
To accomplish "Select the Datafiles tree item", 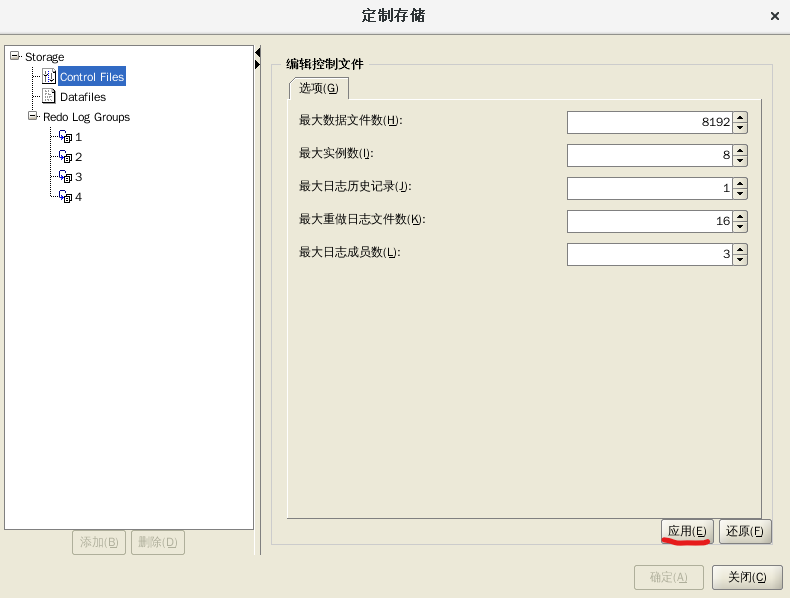I will pos(83,97).
